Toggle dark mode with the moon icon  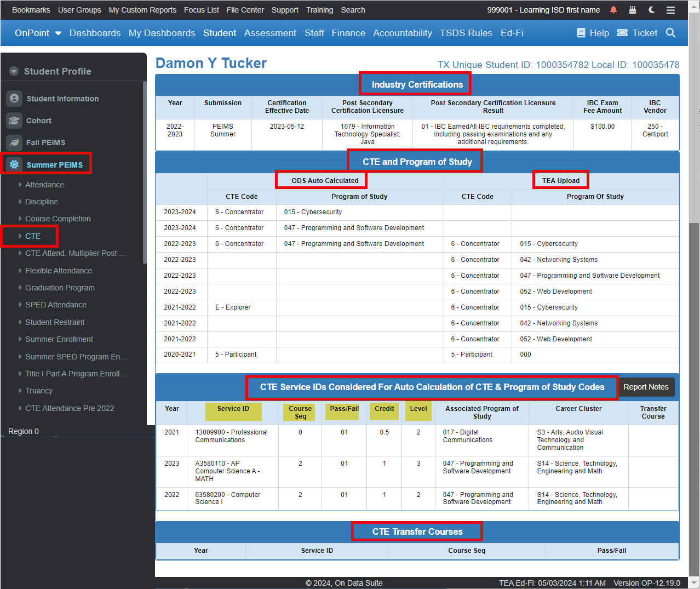tap(651, 9)
